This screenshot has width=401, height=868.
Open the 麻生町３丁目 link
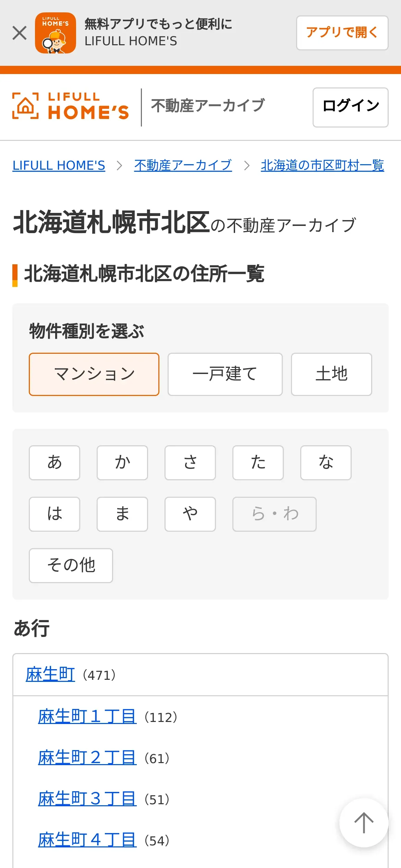pos(87,799)
